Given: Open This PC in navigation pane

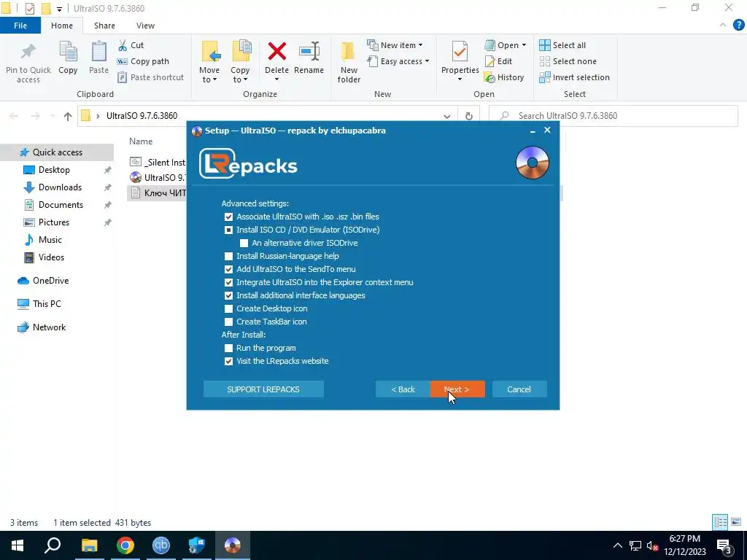Looking at the screenshot, I should [x=47, y=304].
